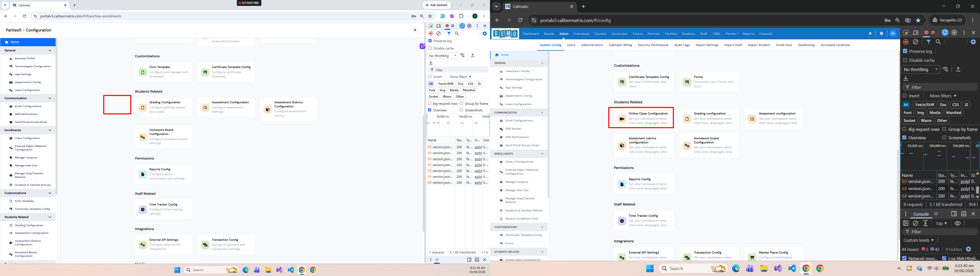Open network settings gear in left window DevTools
This screenshot has height=276, width=980.
[x=484, y=33]
